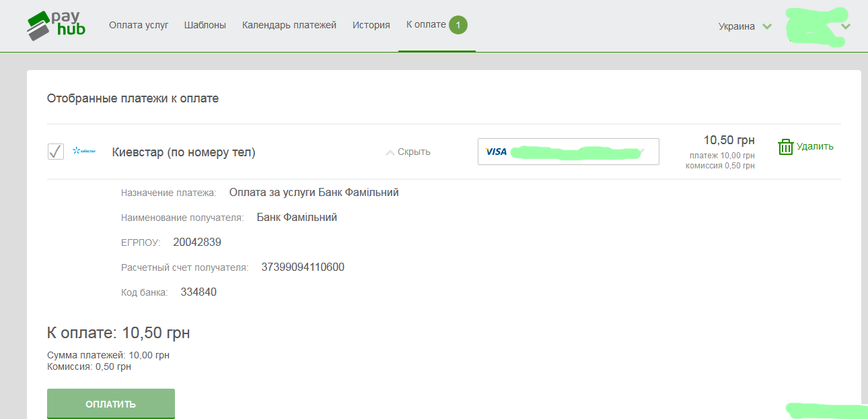Click the PayHub logo

click(x=57, y=26)
